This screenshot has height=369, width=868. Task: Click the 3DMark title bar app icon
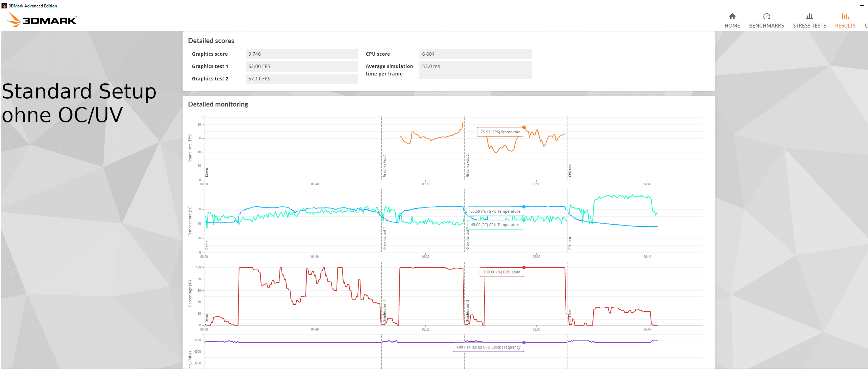(x=4, y=6)
